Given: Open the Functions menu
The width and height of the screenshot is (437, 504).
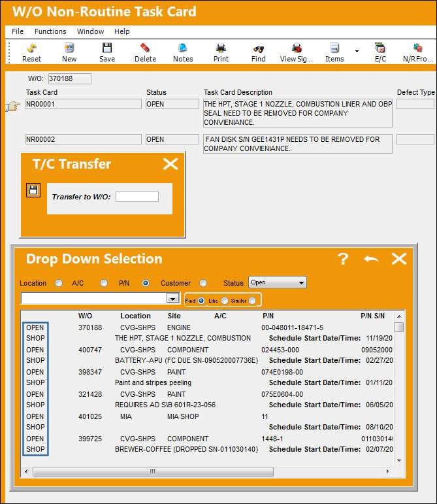Looking at the screenshot, I should [x=50, y=31].
